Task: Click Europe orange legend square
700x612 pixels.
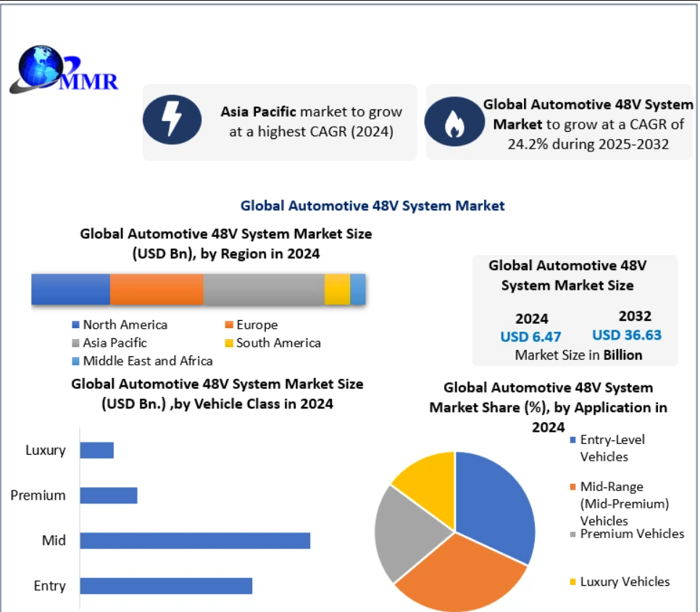Action: (228, 325)
